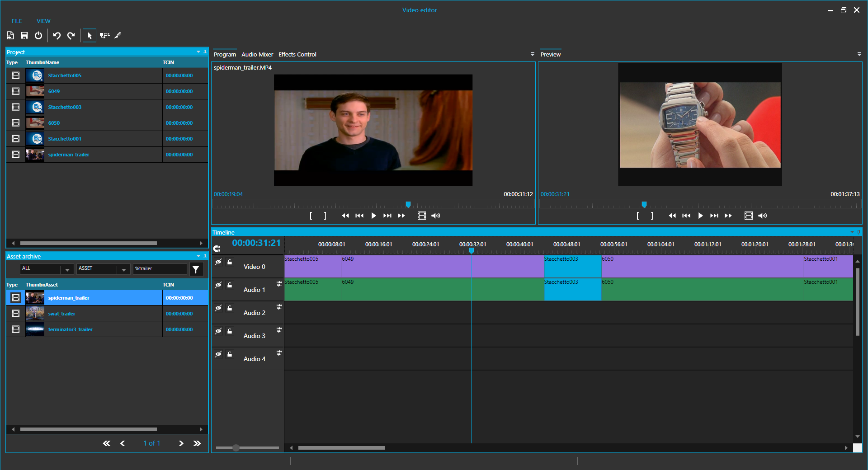
Task: Select the clip move/ripple tool
Action: pyautogui.click(x=105, y=35)
